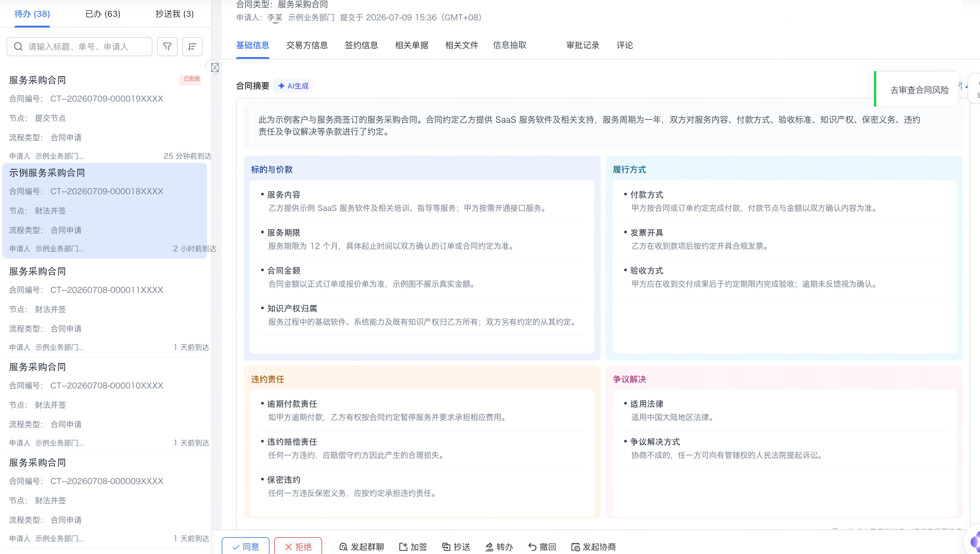Approve with the 同意 button
Viewport: 980px width, 554px height.
[x=245, y=547]
